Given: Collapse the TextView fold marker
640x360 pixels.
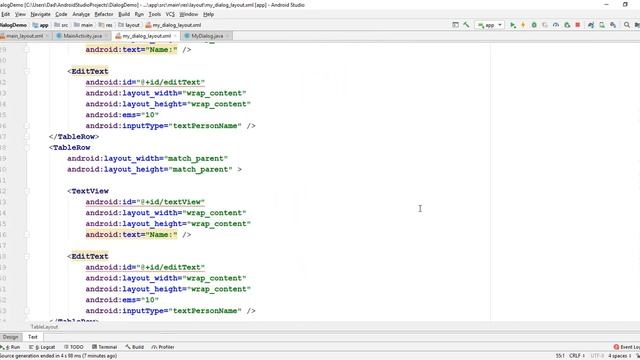Looking at the screenshot, I should [x=27, y=191].
